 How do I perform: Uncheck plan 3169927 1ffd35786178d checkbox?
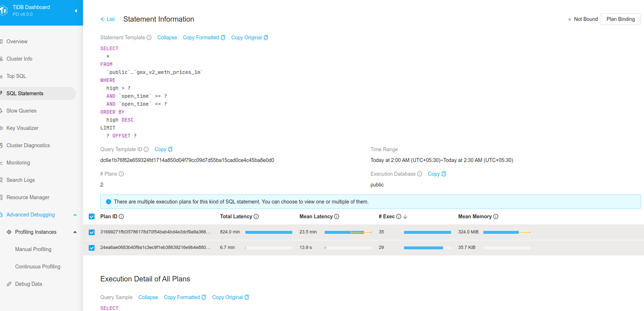click(92, 232)
